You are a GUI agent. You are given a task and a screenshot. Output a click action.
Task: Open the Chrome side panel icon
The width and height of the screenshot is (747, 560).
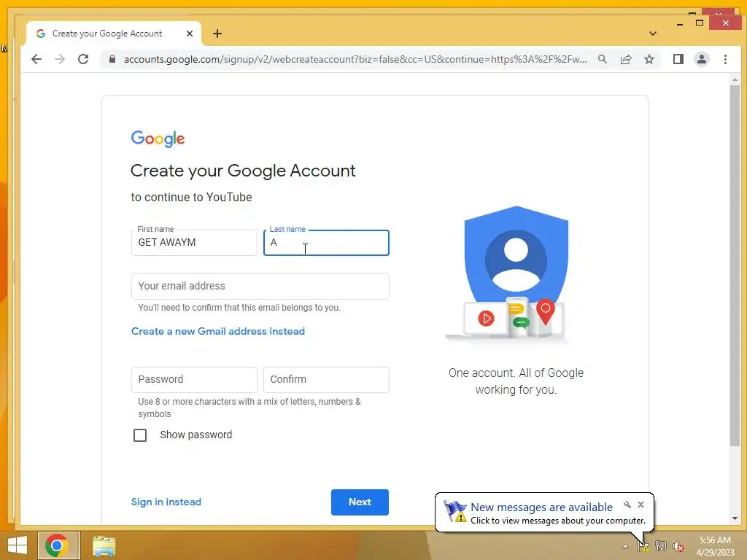[678, 59]
